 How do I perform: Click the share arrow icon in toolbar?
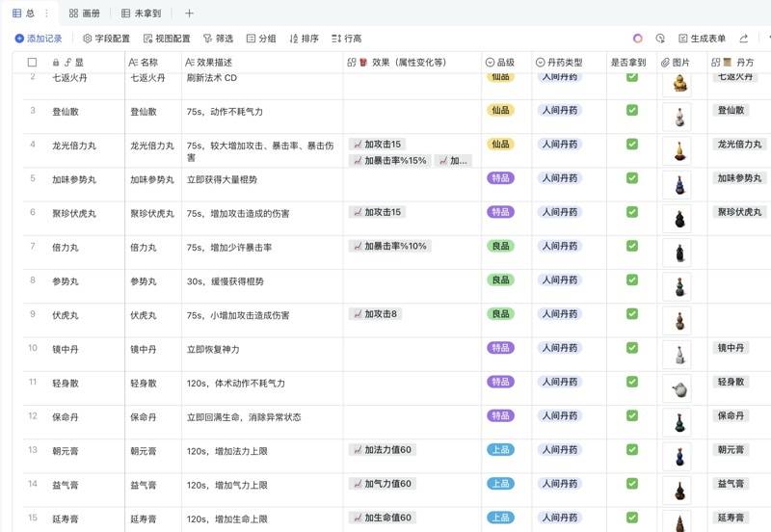744,39
